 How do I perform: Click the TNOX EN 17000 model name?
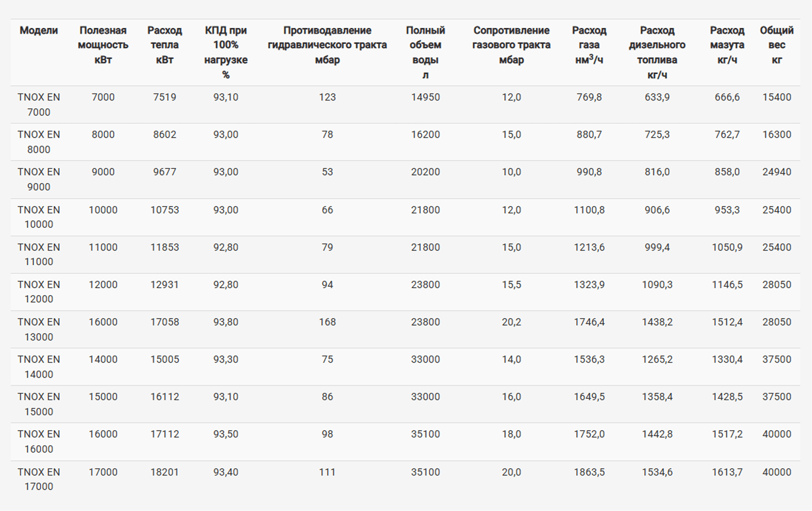[x=39, y=479]
